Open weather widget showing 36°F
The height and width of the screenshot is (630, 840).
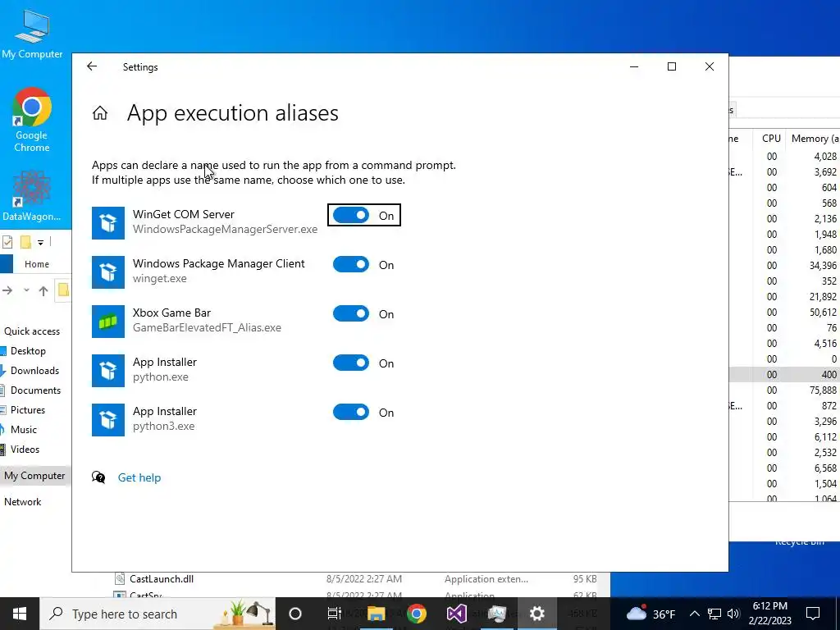[651, 614]
